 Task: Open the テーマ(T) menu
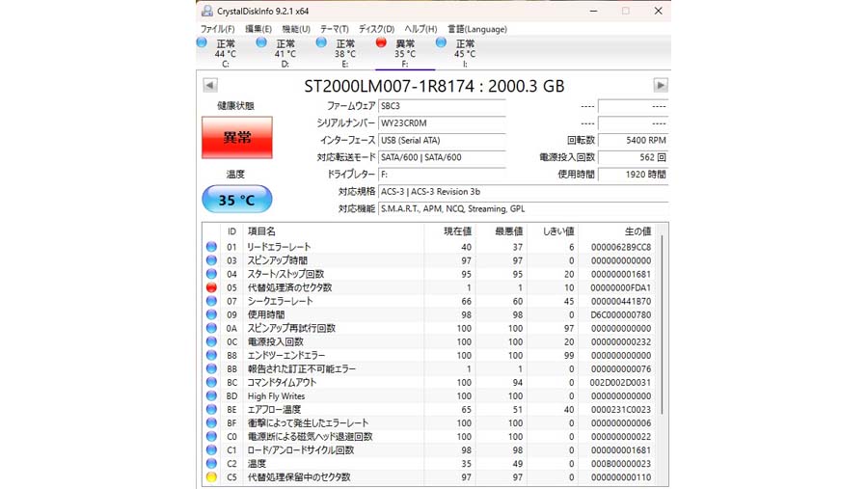point(334,29)
